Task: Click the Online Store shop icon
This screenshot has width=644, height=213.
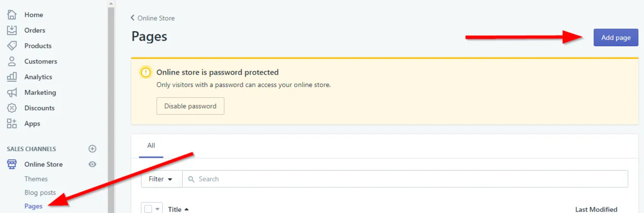Action: point(12,164)
